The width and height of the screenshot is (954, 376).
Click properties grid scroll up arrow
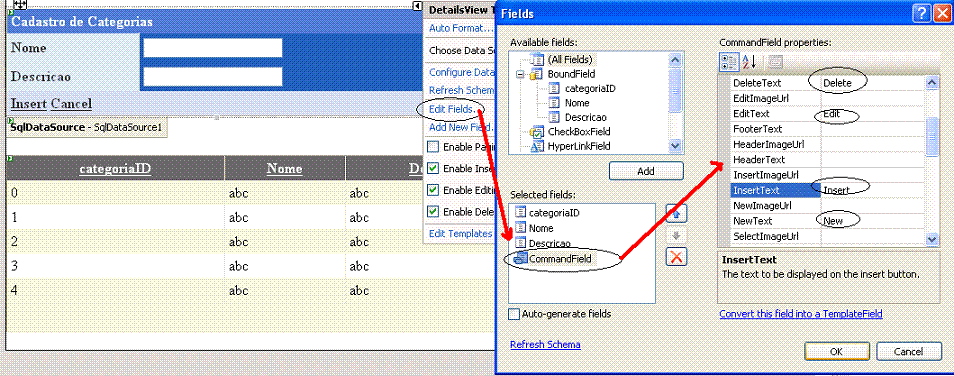(931, 83)
